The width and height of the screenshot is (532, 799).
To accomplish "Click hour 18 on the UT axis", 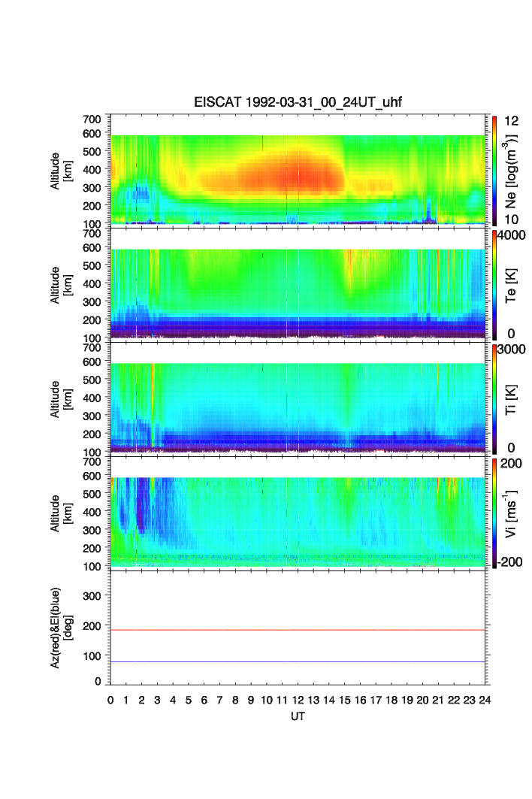I will (x=391, y=700).
